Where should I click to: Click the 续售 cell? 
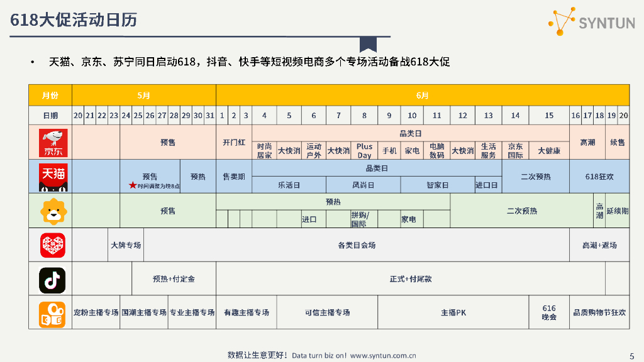[618, 143]
